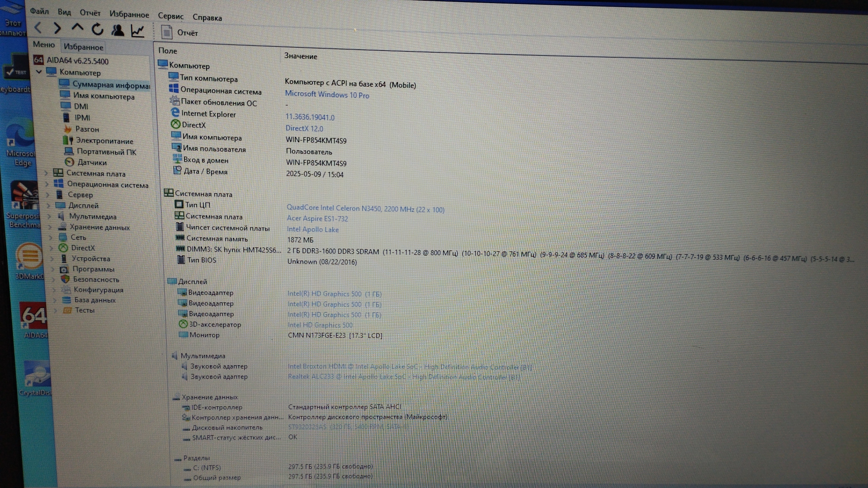Select Датчики in the tree
868x488 pixels.
pos(92,162)
